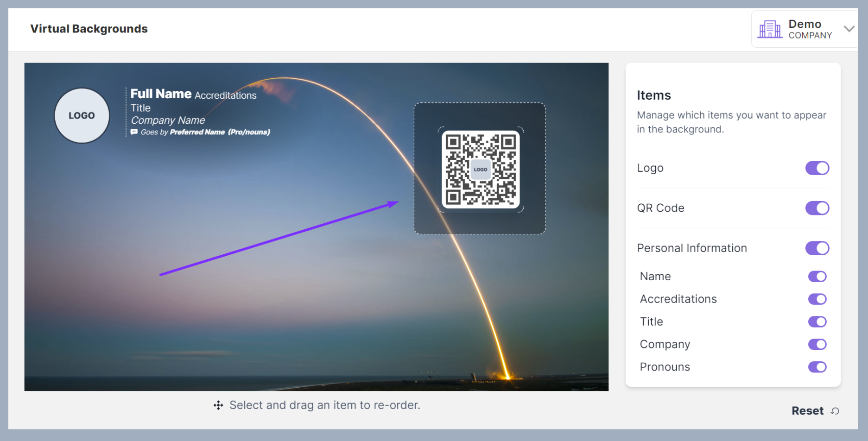Click the Demo Company building icon
Viewport: 868px width, 441px height.
770,29
